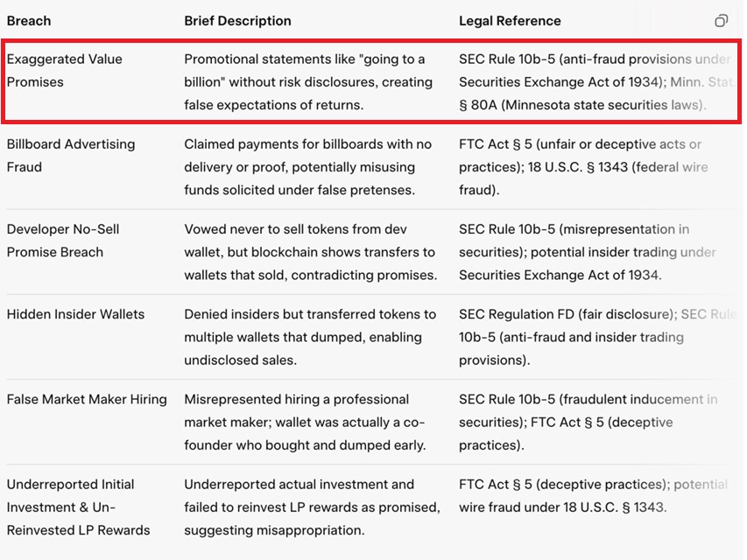
Task: Click the LP rewards misappropriation description text
Action: coord(312,507)
